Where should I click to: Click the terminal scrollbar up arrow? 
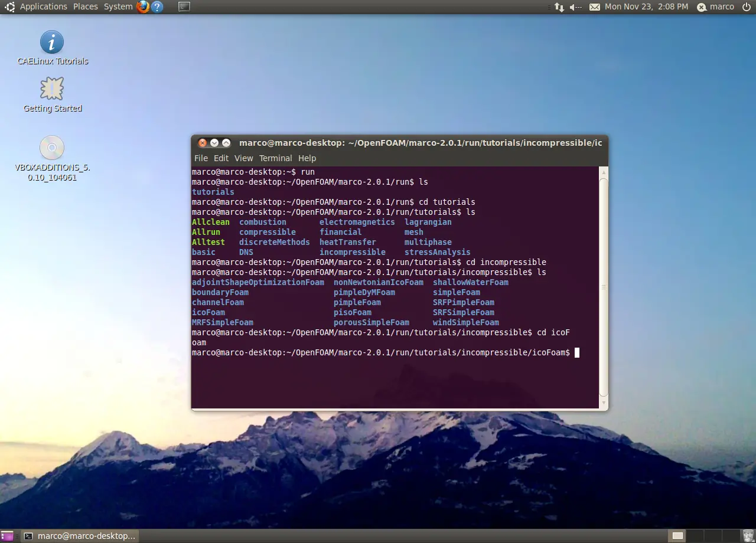tap(603, 172)
